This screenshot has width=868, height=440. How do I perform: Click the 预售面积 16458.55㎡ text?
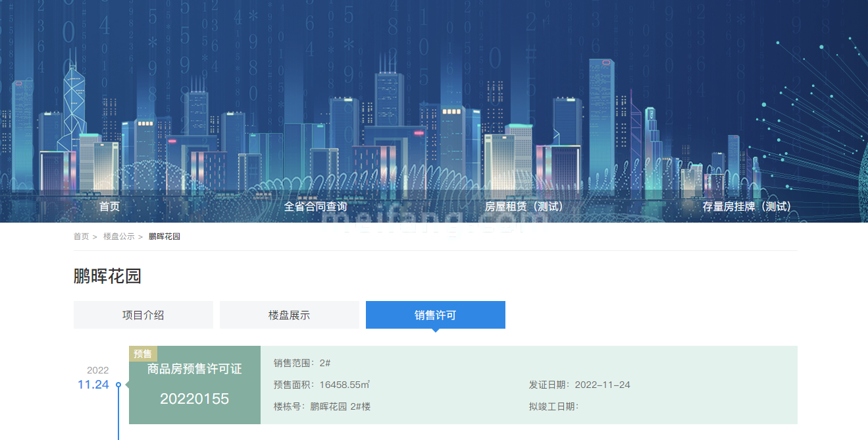(322, 385)
